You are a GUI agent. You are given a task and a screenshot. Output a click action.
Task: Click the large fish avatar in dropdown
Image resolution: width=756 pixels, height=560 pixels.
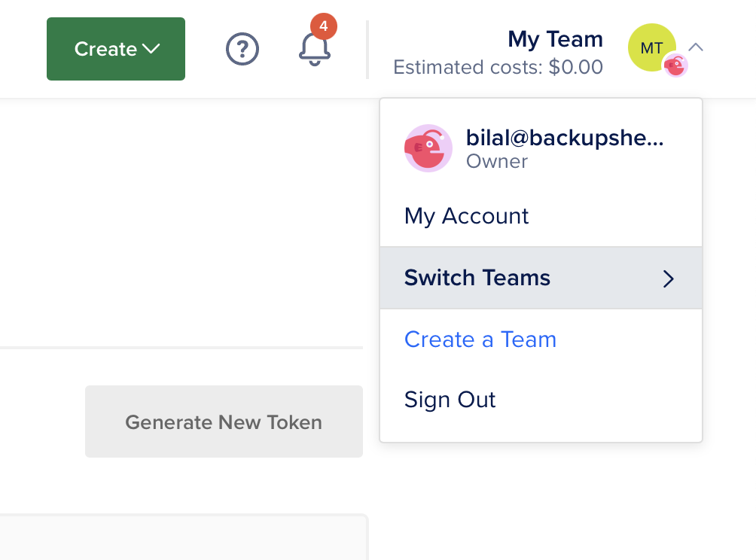[428, 148]
